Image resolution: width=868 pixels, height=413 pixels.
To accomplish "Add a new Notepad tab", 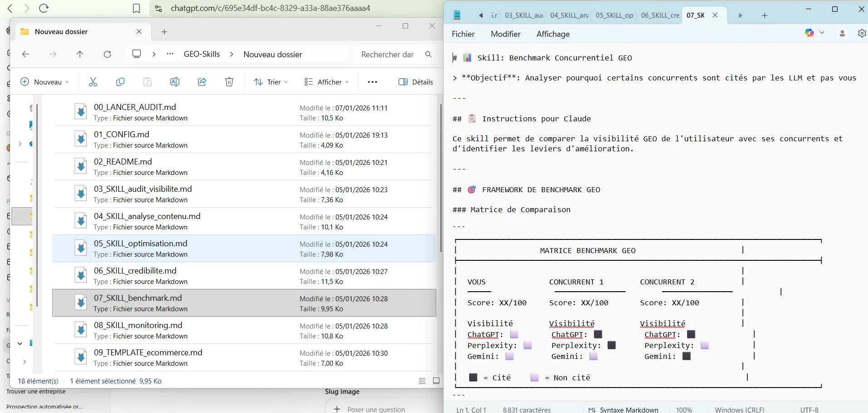I will 764,15.
